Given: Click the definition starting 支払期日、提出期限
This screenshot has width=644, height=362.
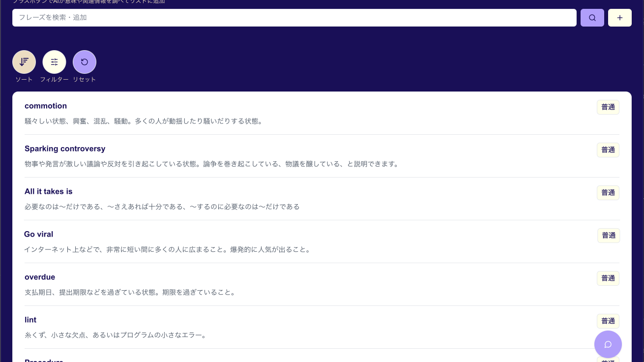Looking at the screenshot, I should point(131,292).
